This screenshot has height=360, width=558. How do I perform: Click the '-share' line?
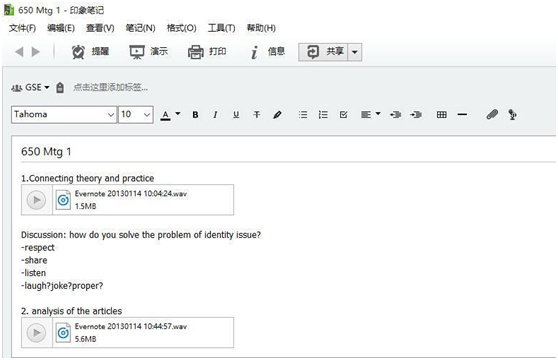(x=34, y=260)
